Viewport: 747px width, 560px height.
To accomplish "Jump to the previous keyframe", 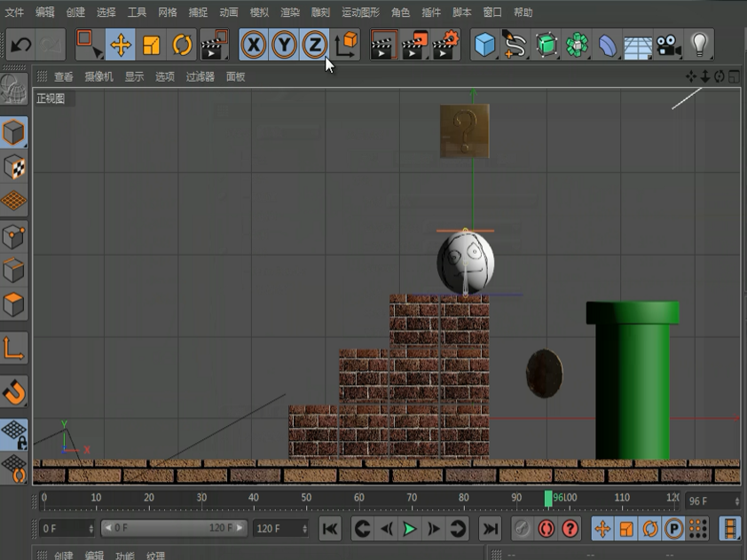I will [363, 529].
